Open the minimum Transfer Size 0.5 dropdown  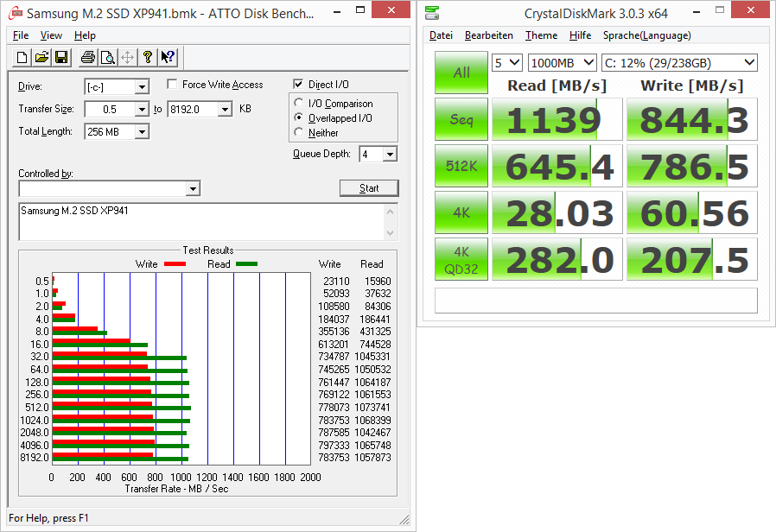(x=142, y=110)
